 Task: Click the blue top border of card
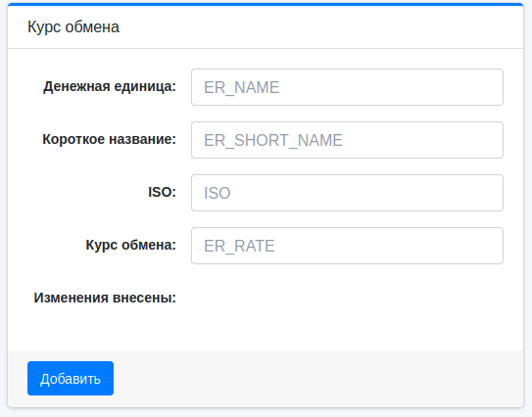tap(266, 5)
